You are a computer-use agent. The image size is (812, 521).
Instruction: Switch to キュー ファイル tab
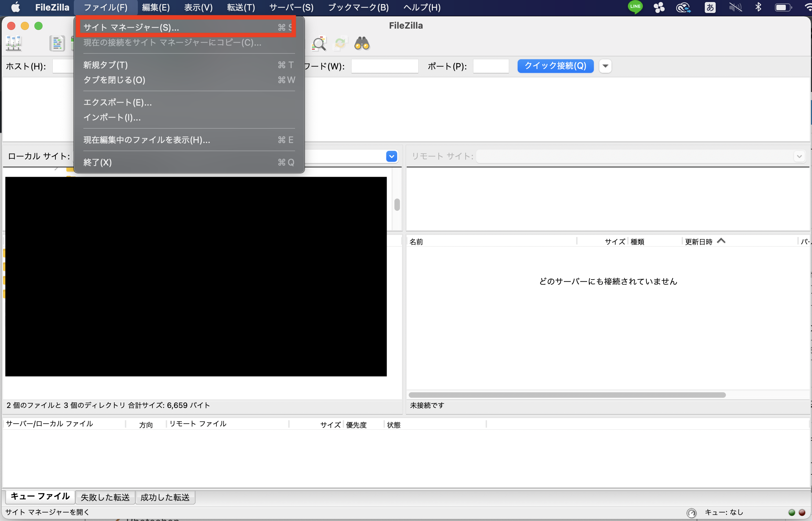[x=40, y=496]
